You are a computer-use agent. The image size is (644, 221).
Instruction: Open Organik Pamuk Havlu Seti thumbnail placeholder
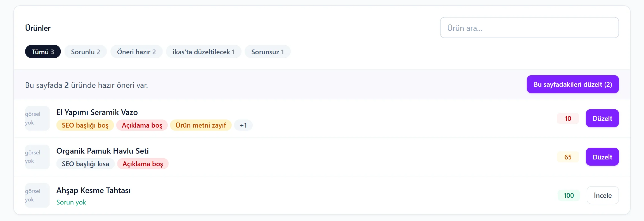[x=37, y=157]
